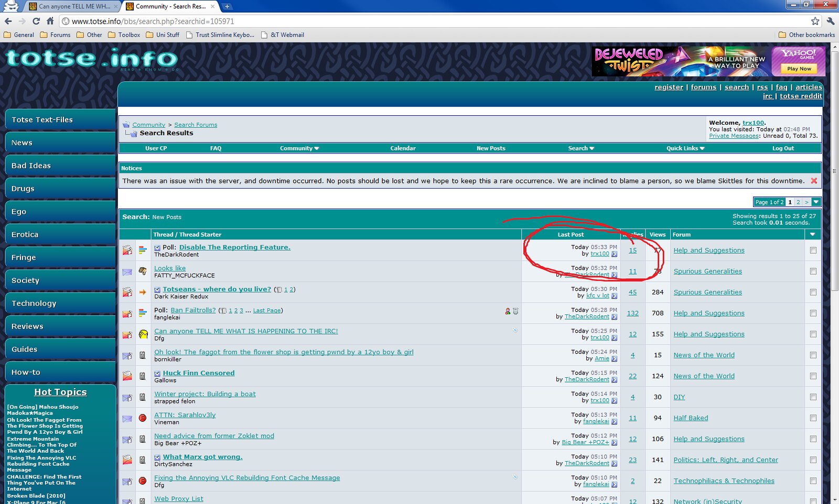The width and height of the screenshot is (839, 504).
Task: Switch to the Can anyone TELL ME WH... tab
Action: click(73, 6)
